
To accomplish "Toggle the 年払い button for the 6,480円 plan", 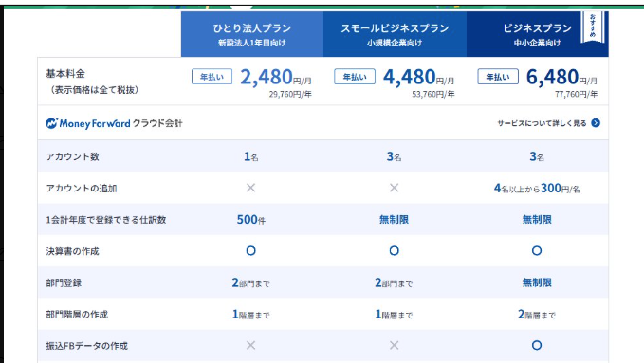I will point(498,77).
